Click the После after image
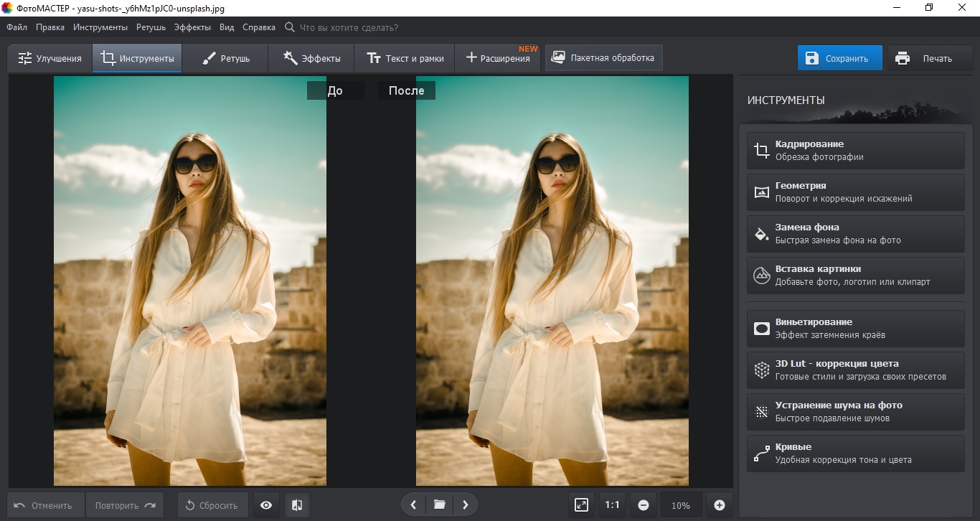This screenshot has width=980, height=521. 552,281
